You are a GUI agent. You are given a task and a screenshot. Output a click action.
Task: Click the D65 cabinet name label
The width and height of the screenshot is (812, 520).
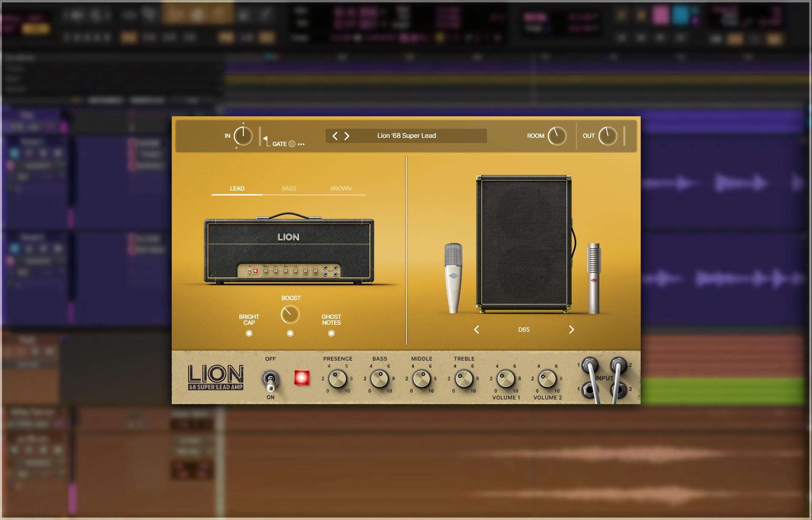click(524, 330)
